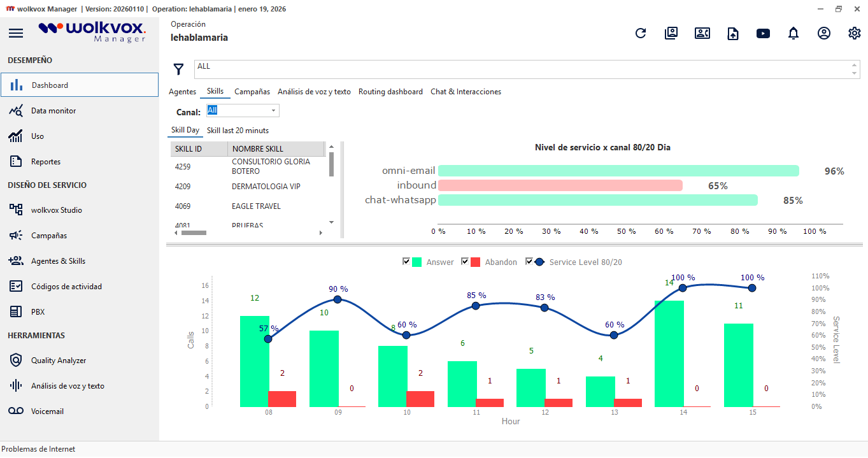This screenshot has height=458, width=868.
Task: Uncheck the Abandon series checkbox
Action: (465, 262)
